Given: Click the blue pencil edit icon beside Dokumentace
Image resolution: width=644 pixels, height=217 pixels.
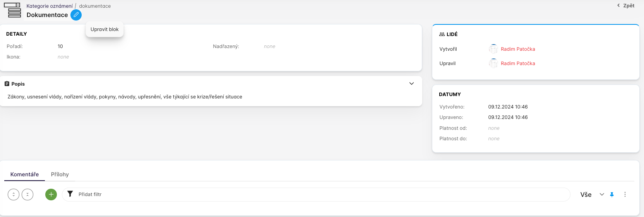Looking at the screenshot, I should (76, 15).
